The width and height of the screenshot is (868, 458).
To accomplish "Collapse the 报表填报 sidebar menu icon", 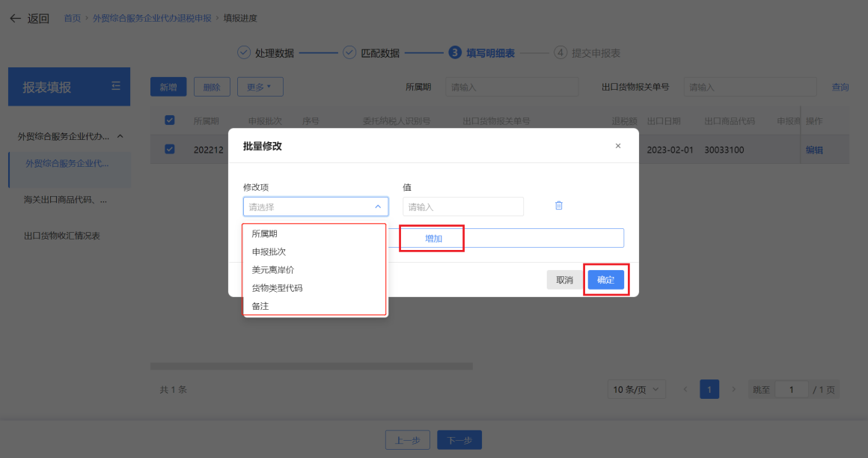I will click(x=116, y=86).
